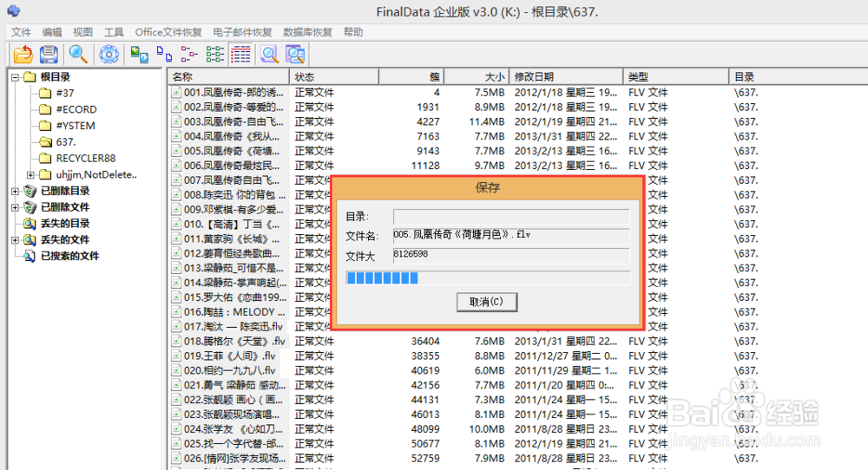
Task: Expand the 丢失的文件 node
Action: click(16, 240)
